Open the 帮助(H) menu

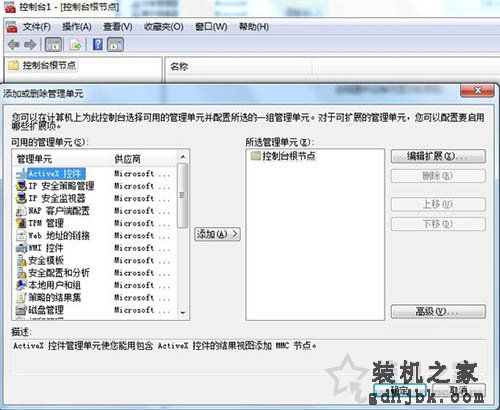pos(254,27)
